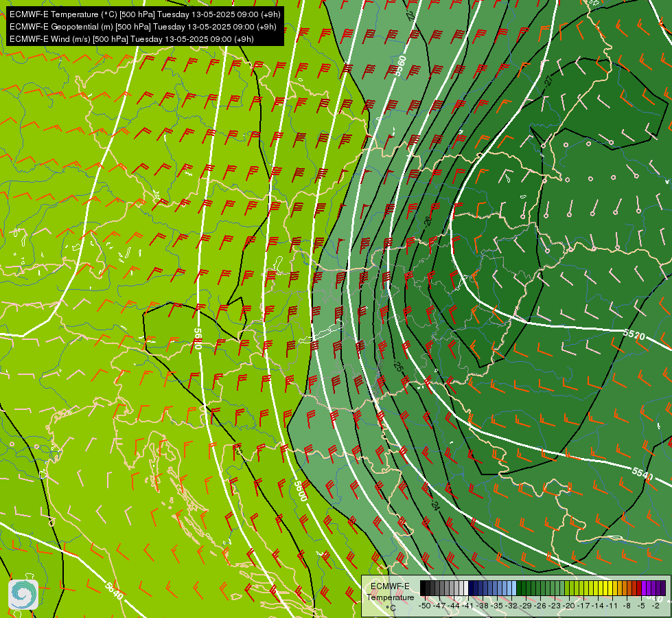The height and width of the screenshot is (618, 672).
Task: Click the -17 tick label in legend
Action: [584, 606]
